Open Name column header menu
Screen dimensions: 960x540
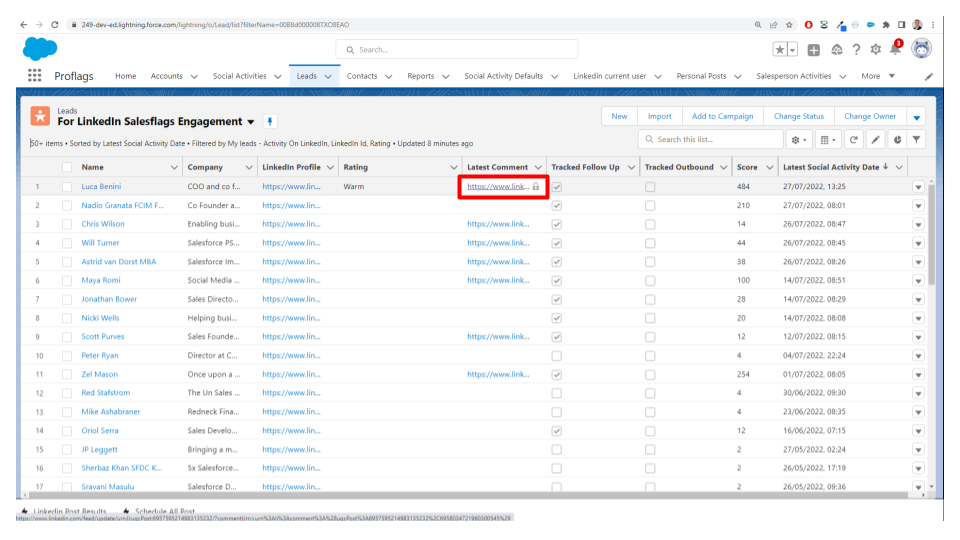point(174,167)
